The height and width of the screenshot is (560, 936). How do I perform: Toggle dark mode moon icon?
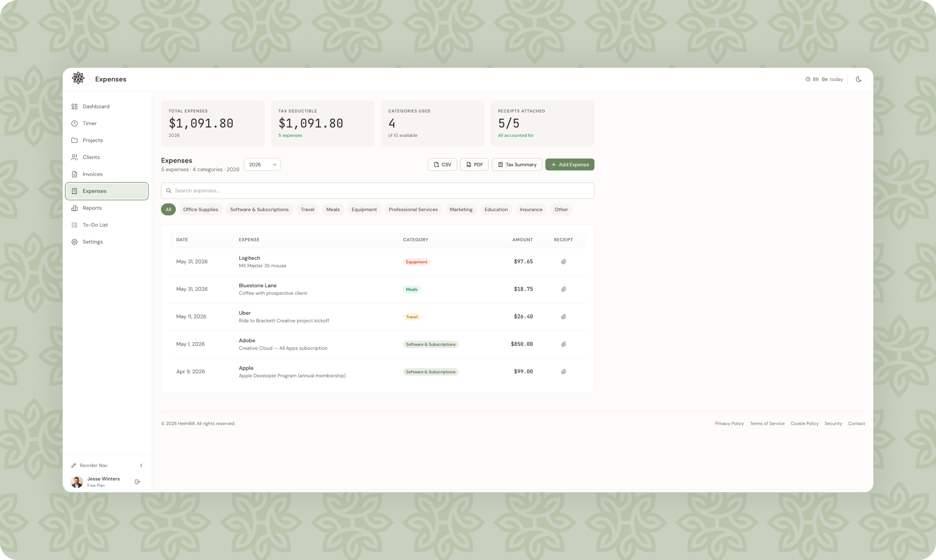pyautogui.click(x=858, y=79)
